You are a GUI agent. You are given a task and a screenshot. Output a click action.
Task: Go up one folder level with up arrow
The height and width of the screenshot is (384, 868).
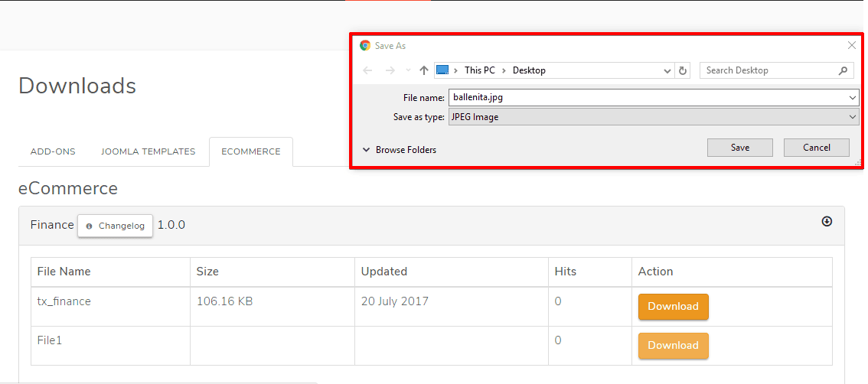click(x=424, y=70)
